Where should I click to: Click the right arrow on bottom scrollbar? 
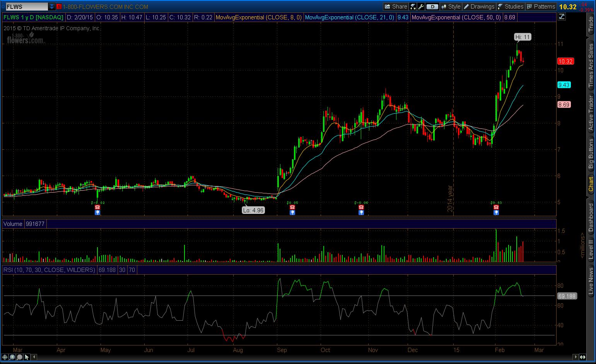(x=576, y=357)
